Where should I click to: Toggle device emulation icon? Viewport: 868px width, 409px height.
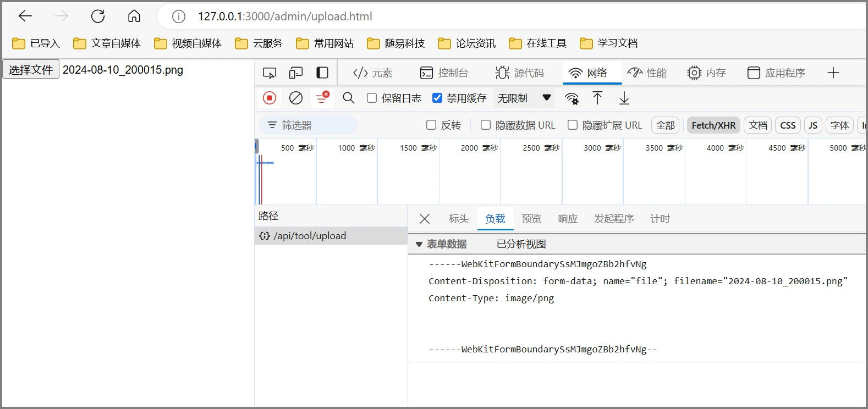pyautogui.click(x=296, y=73)
